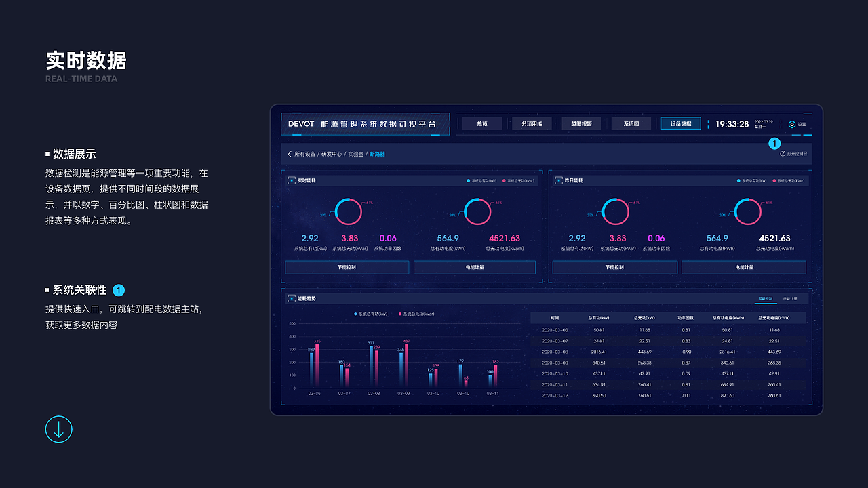The height and width of the screenshot is (488, 868).
Task: Toggle 系统总有功 legend in 能耗趋势 chart
Action: (371, 314)
